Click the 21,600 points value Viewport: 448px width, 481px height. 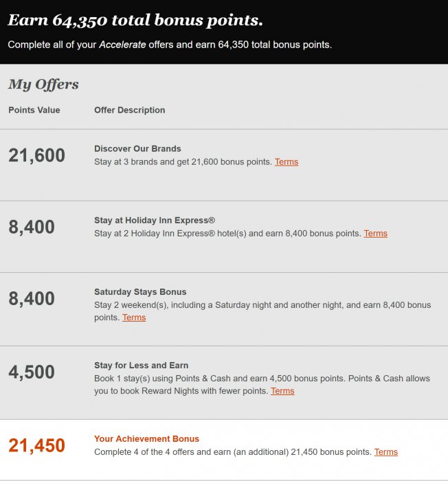[x=37, y=156]
